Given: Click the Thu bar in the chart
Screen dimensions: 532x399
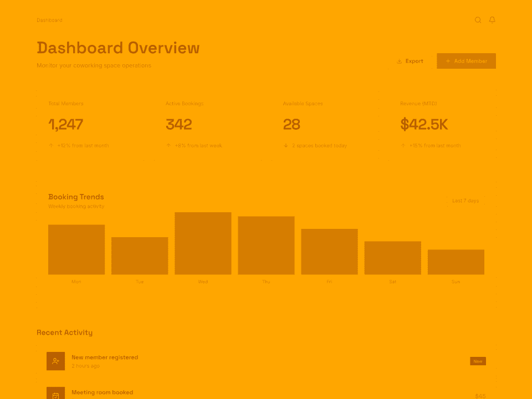Looking at the screenshot, I should [266, 247].
